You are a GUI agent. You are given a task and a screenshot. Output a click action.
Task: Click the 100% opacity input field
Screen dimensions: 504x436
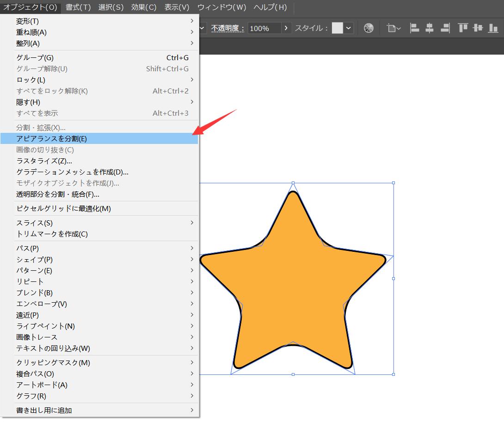pyautogui.click(x=264, y=28)
